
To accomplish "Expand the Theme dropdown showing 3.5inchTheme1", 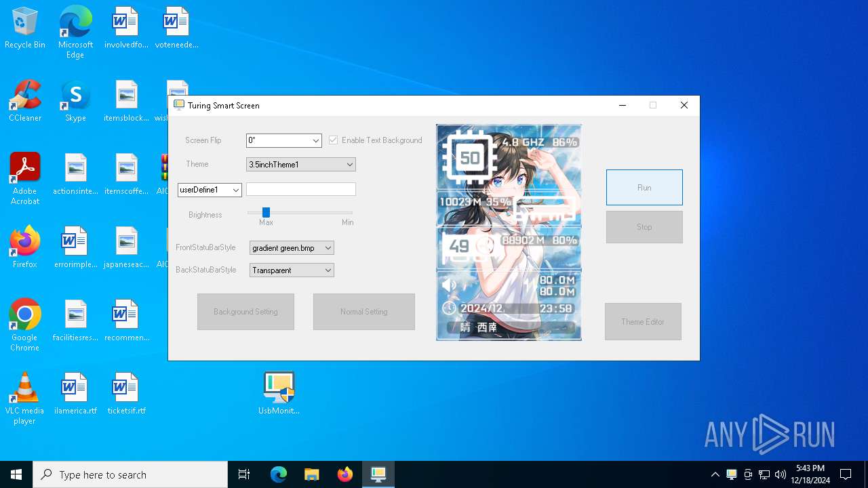I will [x=301, y=164].
